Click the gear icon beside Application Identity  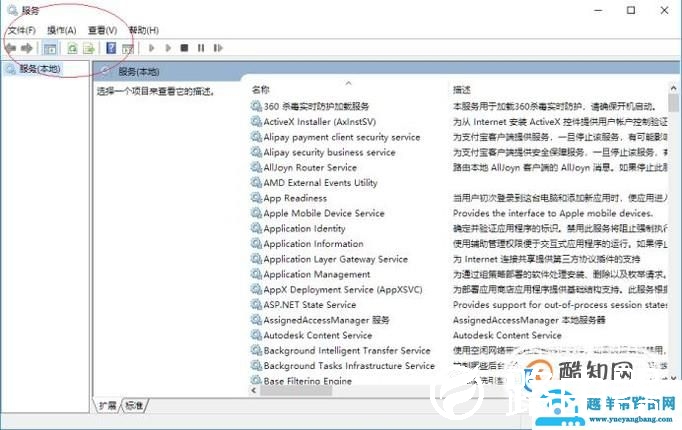pos(256,228)
